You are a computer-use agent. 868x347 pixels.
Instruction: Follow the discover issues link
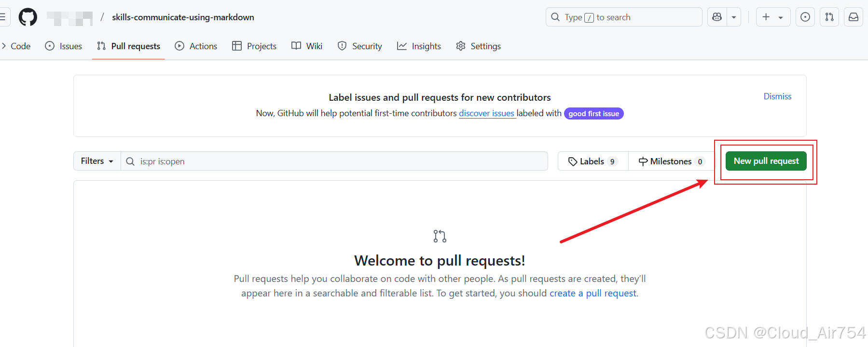tap(486, 113)
